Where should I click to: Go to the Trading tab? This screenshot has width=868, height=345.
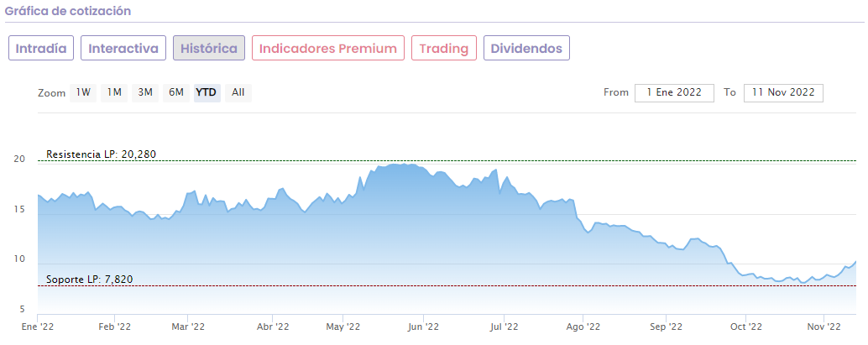pos(444,48)
